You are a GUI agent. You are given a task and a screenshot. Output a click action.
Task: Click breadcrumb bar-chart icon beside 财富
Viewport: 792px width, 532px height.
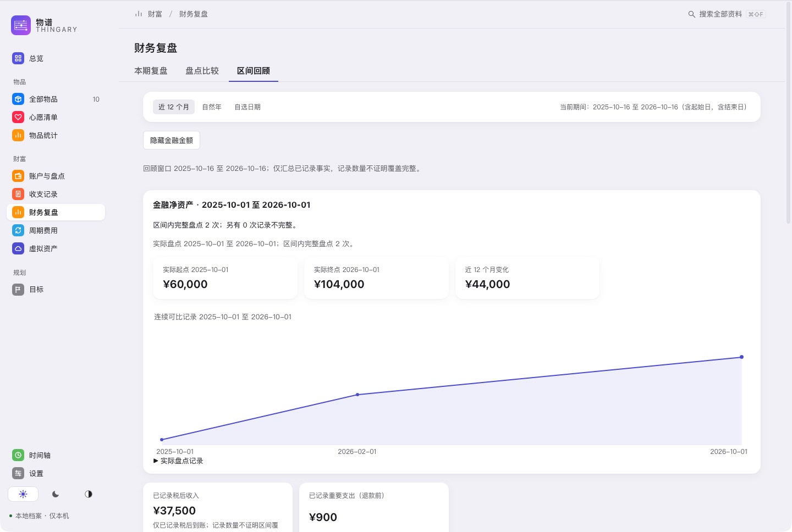[x=139, y=14]
